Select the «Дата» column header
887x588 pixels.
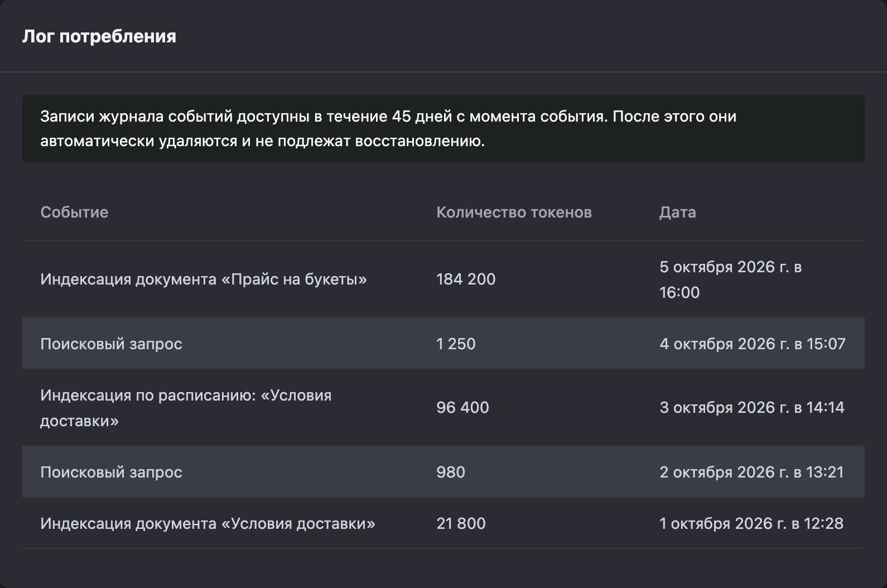677,212
